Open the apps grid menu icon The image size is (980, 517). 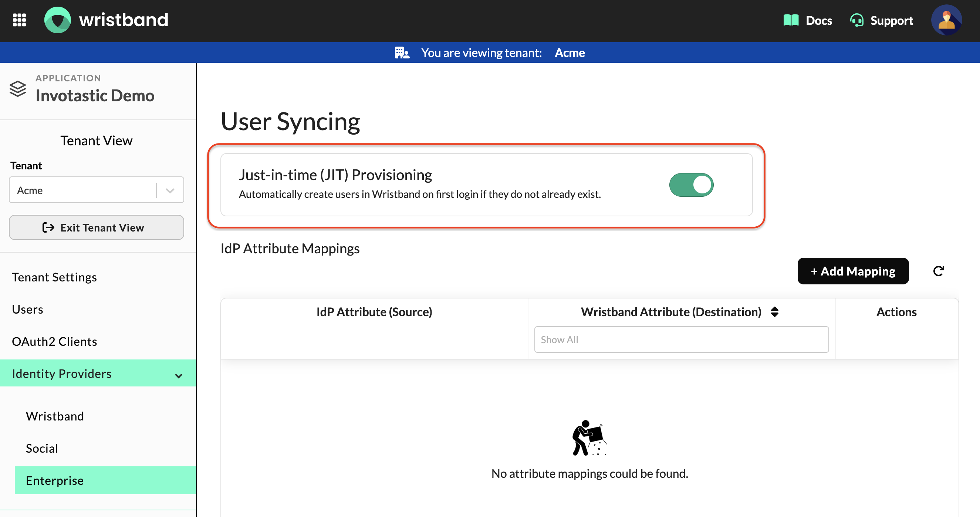(x=19, y=20)
